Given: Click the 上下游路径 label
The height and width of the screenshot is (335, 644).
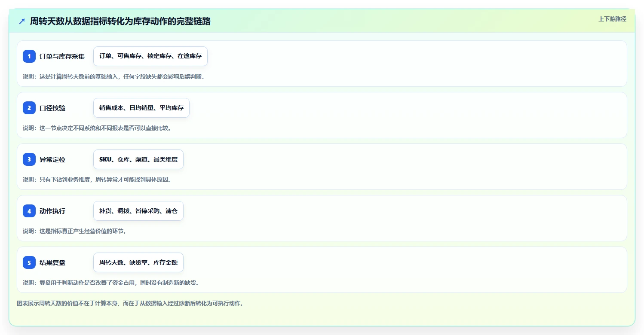Looking at the screenshot, I should point(612,19).
